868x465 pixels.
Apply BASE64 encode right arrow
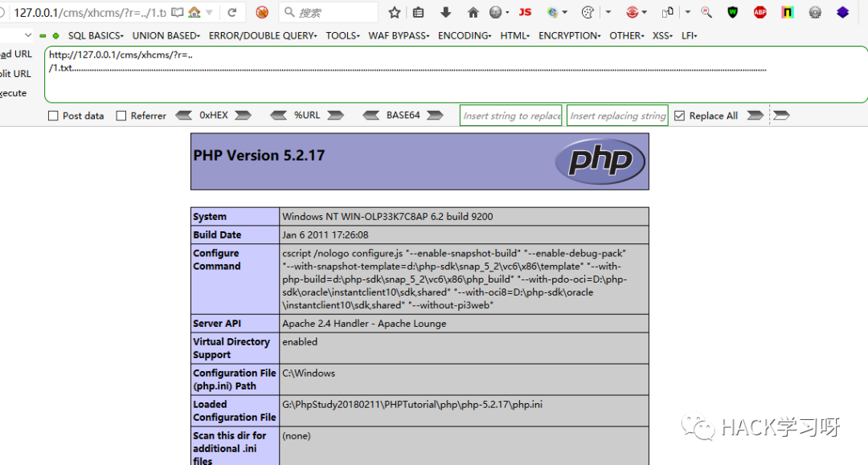(435, 115)
